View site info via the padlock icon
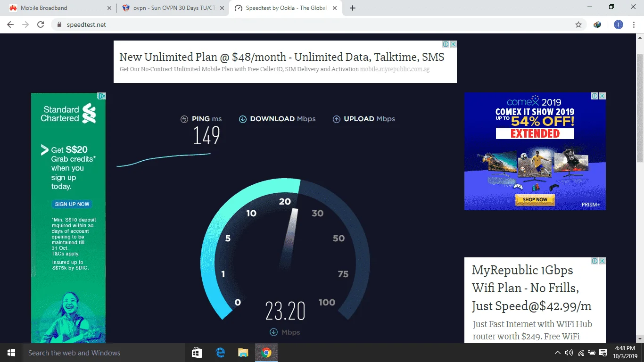The width and height of the screenshot is (644, 362). tap(59, 25)
